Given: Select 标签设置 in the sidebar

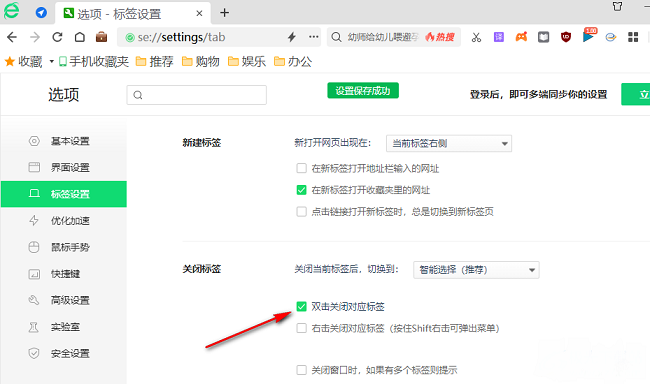Looking at the screenshot, I should click(x=64, y=194).
